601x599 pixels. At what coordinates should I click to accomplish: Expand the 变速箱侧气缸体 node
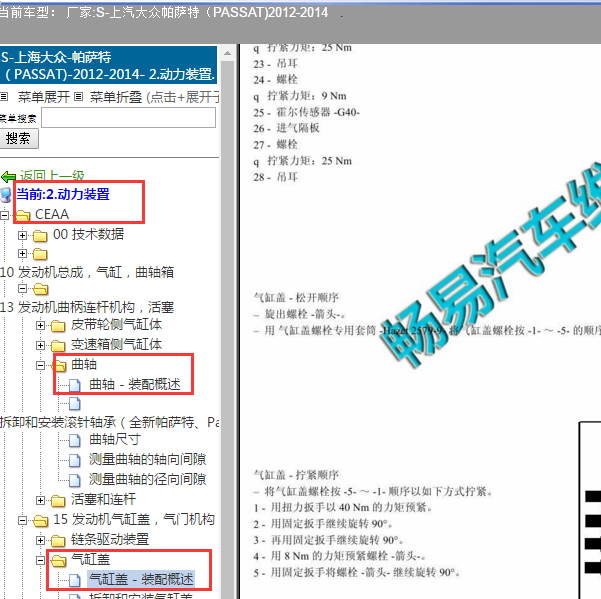pyautogui.click(x=40, y=345)
